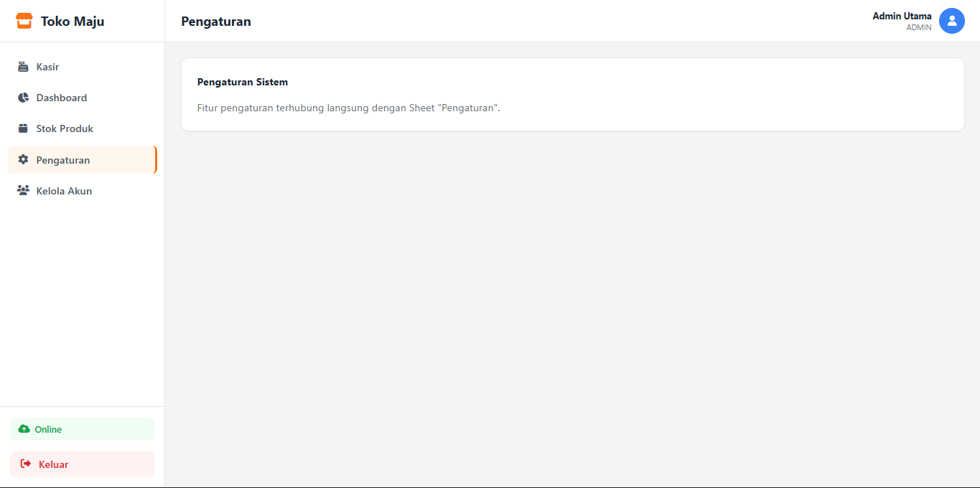The width and height of the screenshot is (980, 488).
Task: Click the Stok Produk box icon
Action: tap(23, 128)
